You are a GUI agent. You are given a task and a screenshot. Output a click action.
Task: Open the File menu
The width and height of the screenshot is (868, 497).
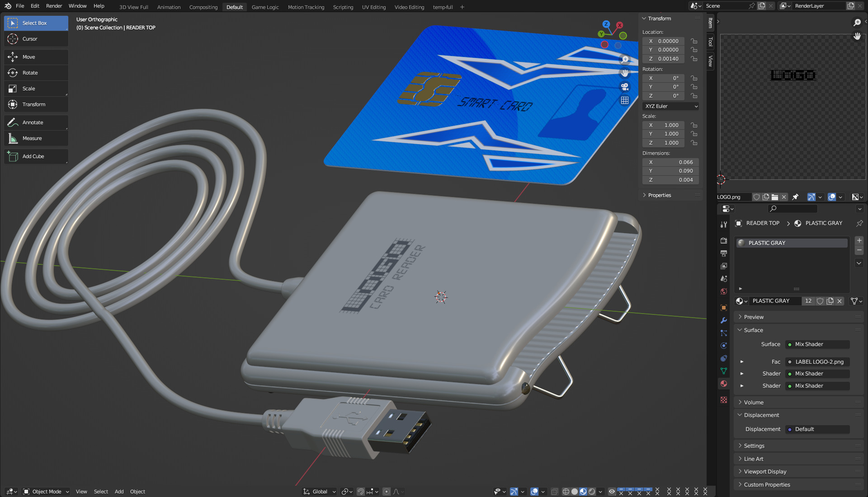[x=20, y=6]
